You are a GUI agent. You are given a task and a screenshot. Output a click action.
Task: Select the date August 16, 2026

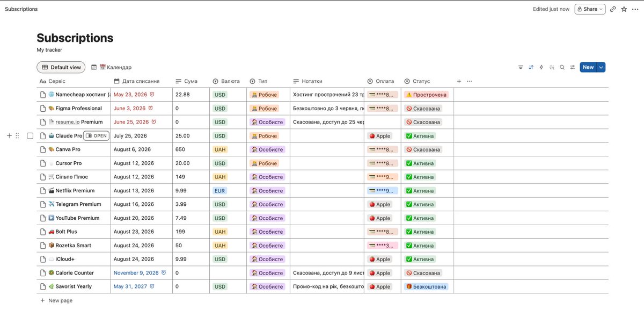[x=134, y=204]
